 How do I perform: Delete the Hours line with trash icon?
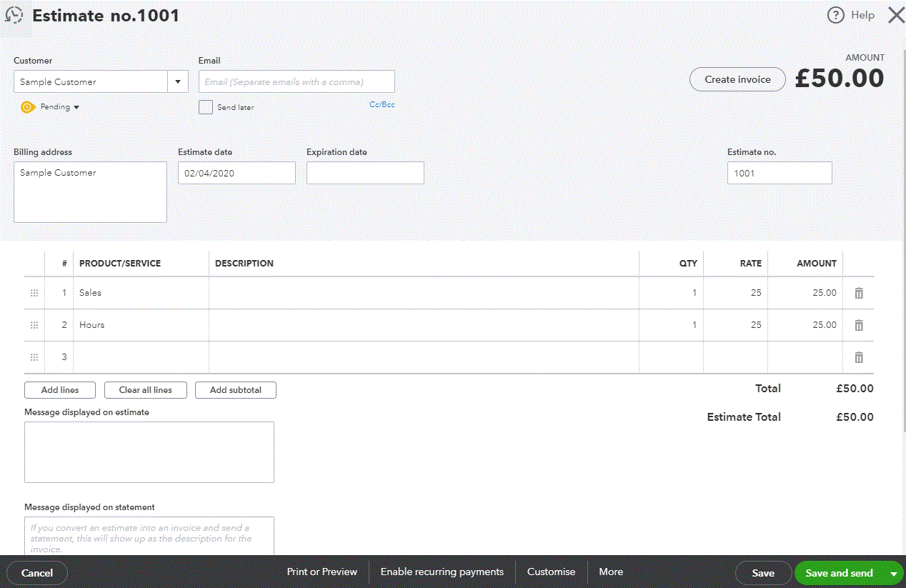858,324
